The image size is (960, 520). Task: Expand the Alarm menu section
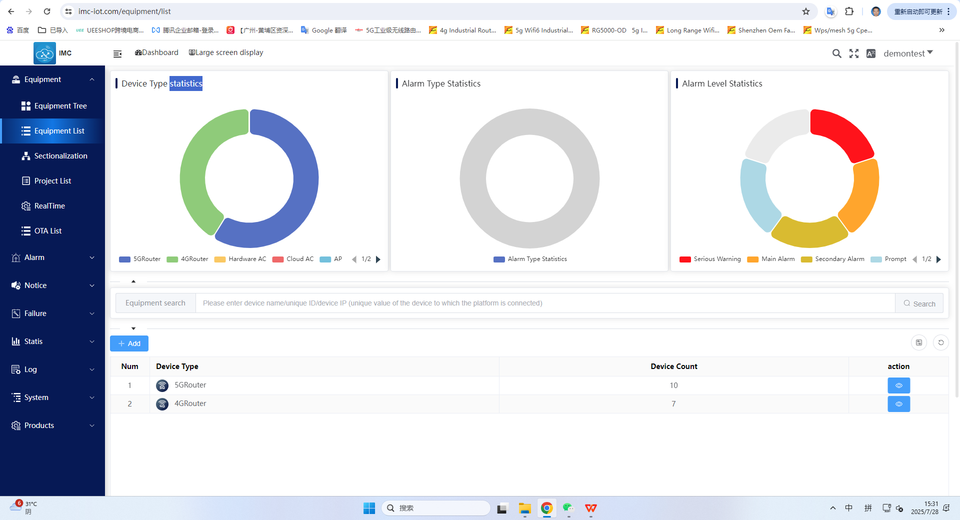coord(53,258)
